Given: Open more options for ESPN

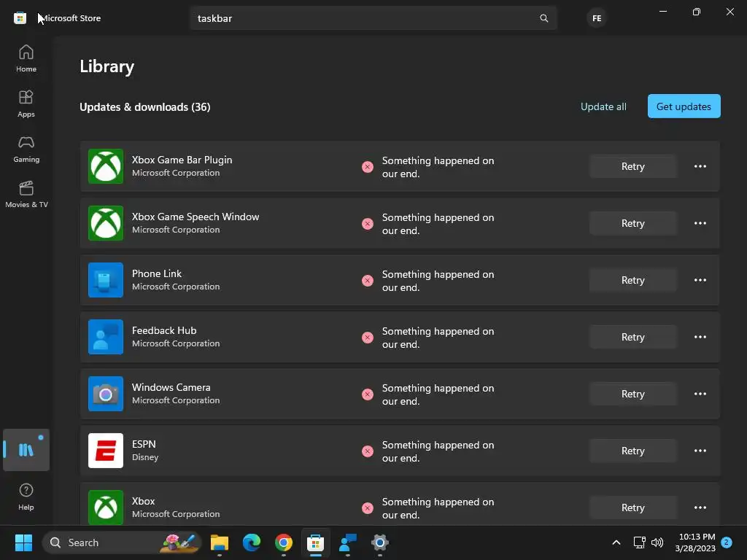Looking at the screenshot, I should click(x=700, y=451).
